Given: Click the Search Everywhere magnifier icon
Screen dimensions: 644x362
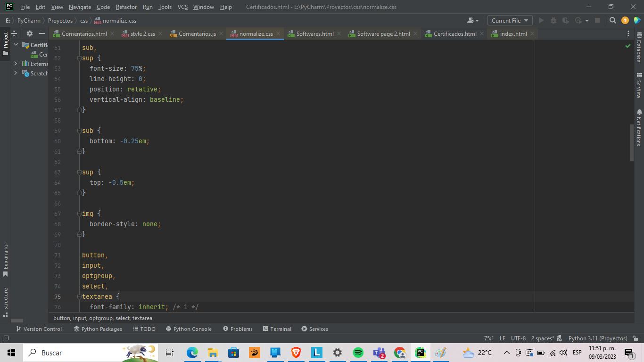Looking at the screenshot, I should tap(612, 20).
